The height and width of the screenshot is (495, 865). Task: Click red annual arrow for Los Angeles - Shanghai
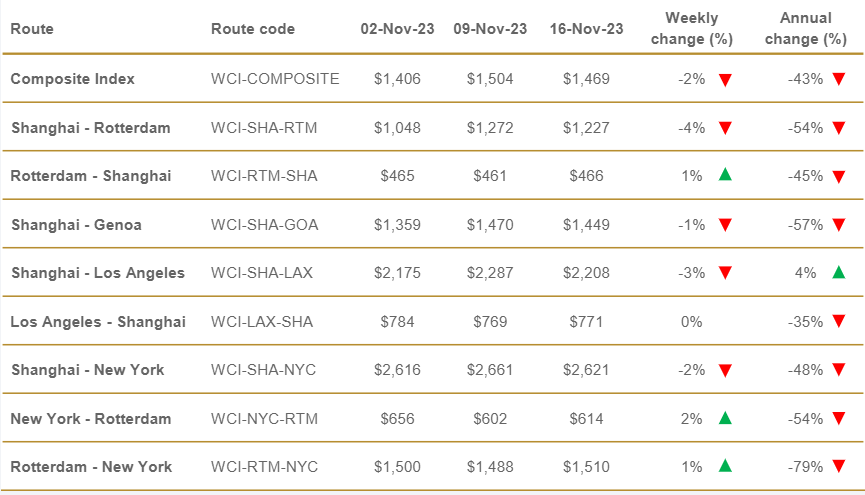tap(838, 321)
